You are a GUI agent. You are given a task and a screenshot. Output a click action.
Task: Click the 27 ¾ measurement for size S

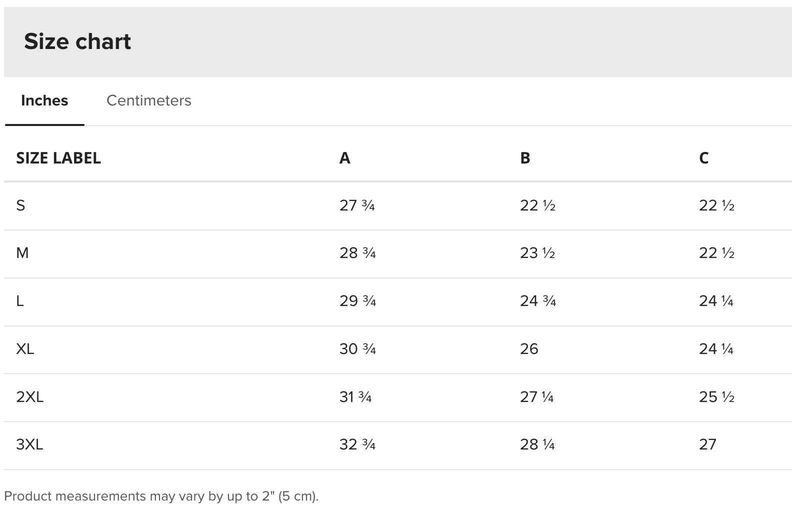[x=357, y=205]
